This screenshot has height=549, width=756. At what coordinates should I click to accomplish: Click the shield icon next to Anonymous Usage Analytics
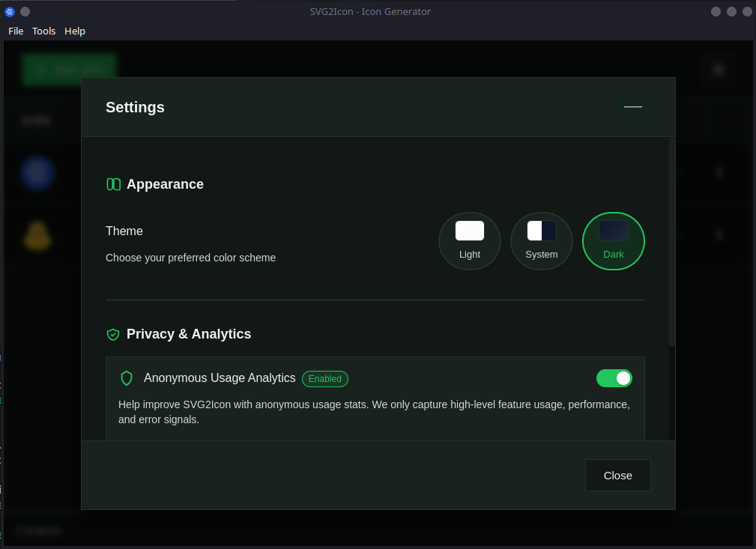(x=126, y=378)
